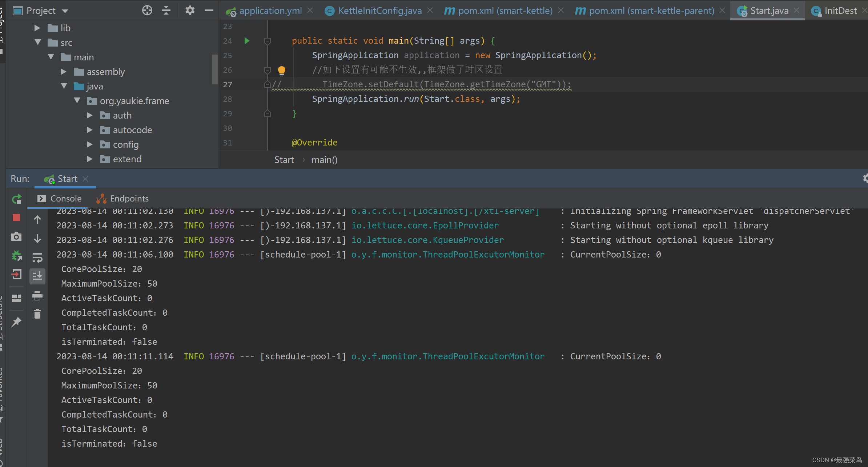Collapse the org.yaukie.frame package
868x467 pixels.
point(77,101)
